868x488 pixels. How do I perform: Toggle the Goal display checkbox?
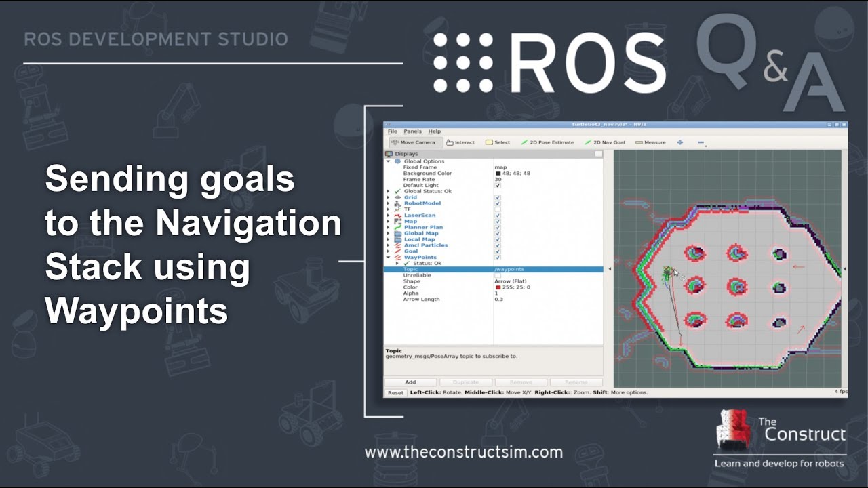(x=498, y=251)
